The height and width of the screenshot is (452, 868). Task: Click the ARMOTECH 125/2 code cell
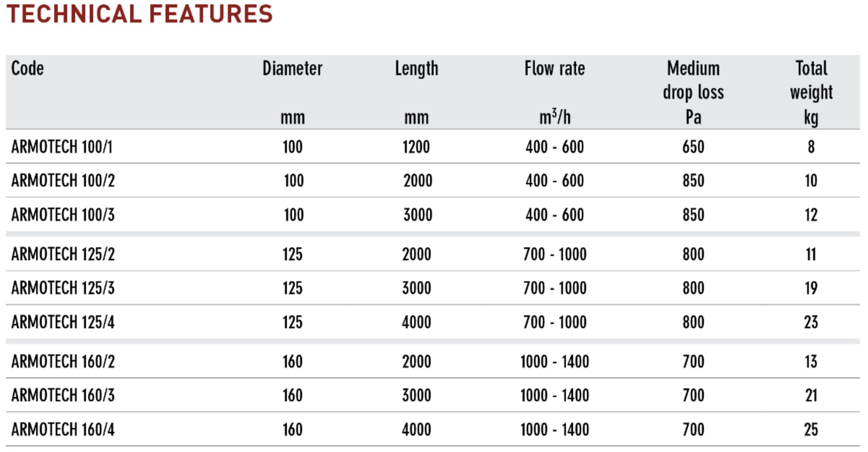(63, 254)
